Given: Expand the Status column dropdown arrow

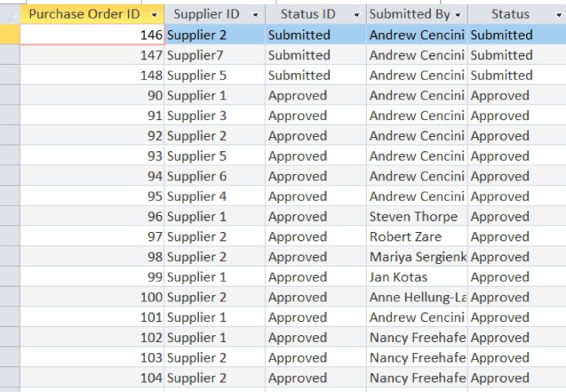Looking at the screenshot, I should (558, 15).
